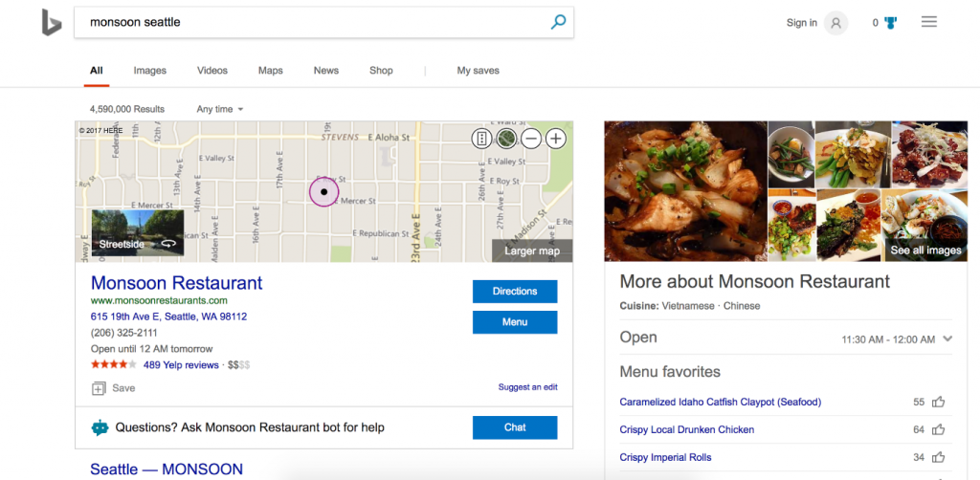980x480 pixels.
Task: Click the Streetside rotate arrow icon
Action: click(x=168, y=244)
